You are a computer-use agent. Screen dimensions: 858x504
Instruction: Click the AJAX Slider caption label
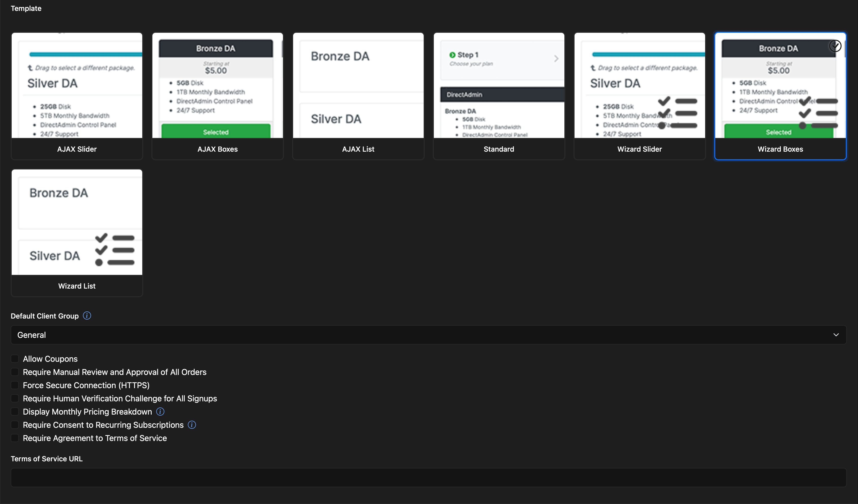click(x=77, y=149)
